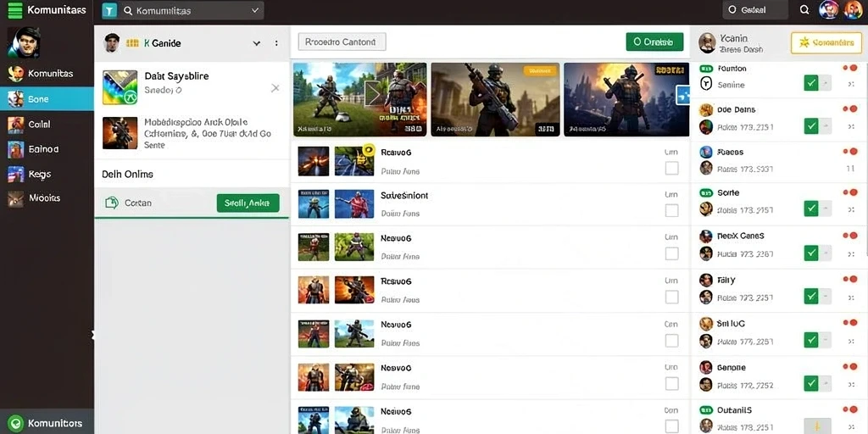
Task: Click the magnifier icon in Komunitas search bar
Action: (128, 10)
